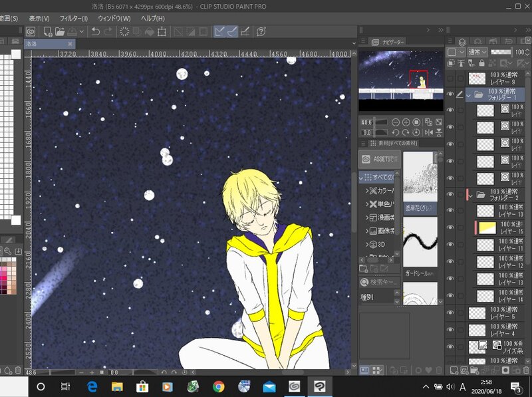
Task: Hide フォルダー 1 with eye icon
Action: [x=450, y=94]
